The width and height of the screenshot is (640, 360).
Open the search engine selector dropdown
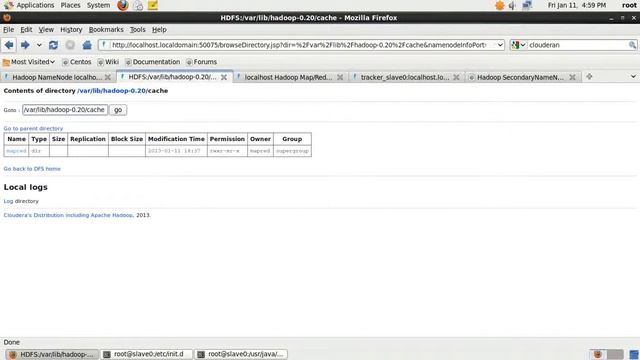pyautogui.click(x=518, y=45)
